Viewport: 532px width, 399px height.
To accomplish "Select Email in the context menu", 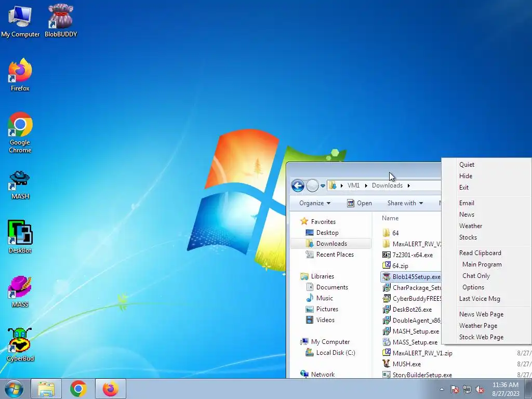I will (467, 203).
